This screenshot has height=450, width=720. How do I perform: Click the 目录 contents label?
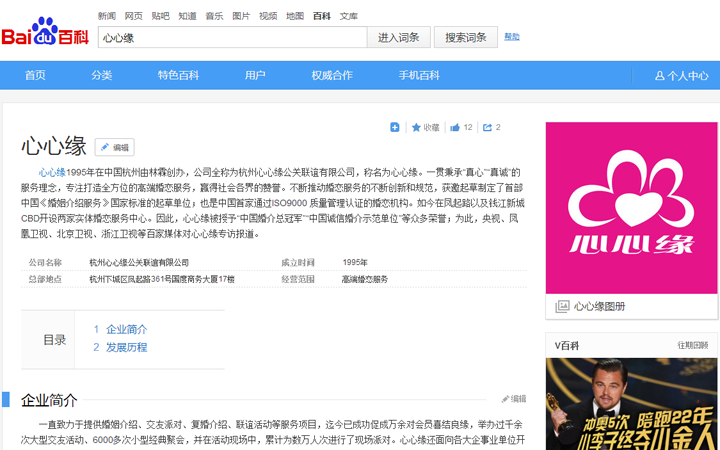pyautogui.click(x=55, y=340)
